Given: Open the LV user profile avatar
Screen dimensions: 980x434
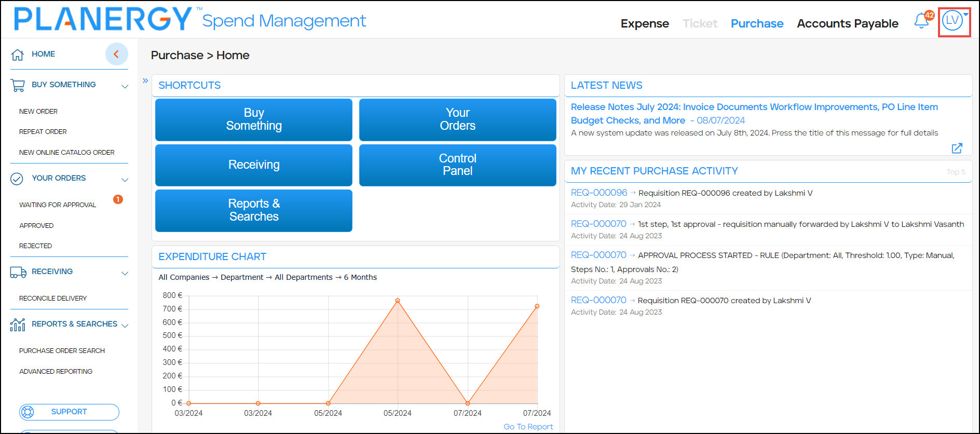Looking at the screenshot, I should (x=952, y=21).
